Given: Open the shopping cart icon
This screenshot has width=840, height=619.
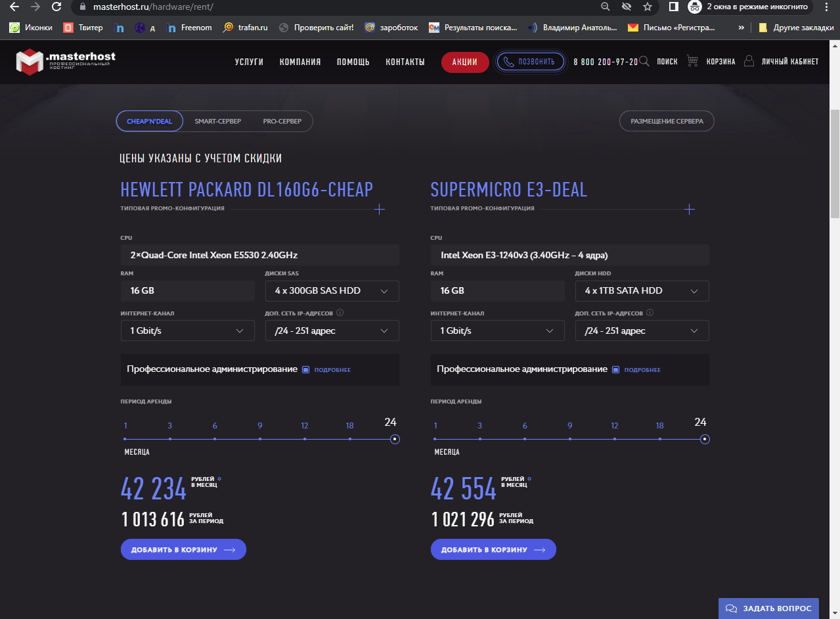Looking at the screenshot, I should click(x=692, y=61).
